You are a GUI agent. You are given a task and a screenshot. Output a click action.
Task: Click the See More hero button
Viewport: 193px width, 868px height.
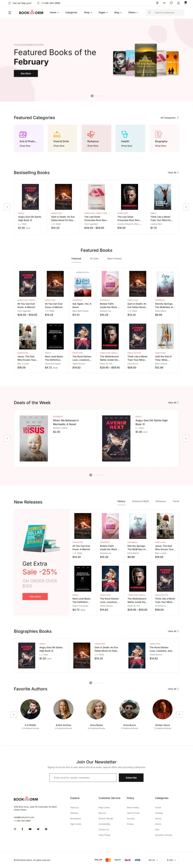click(26, 73)
